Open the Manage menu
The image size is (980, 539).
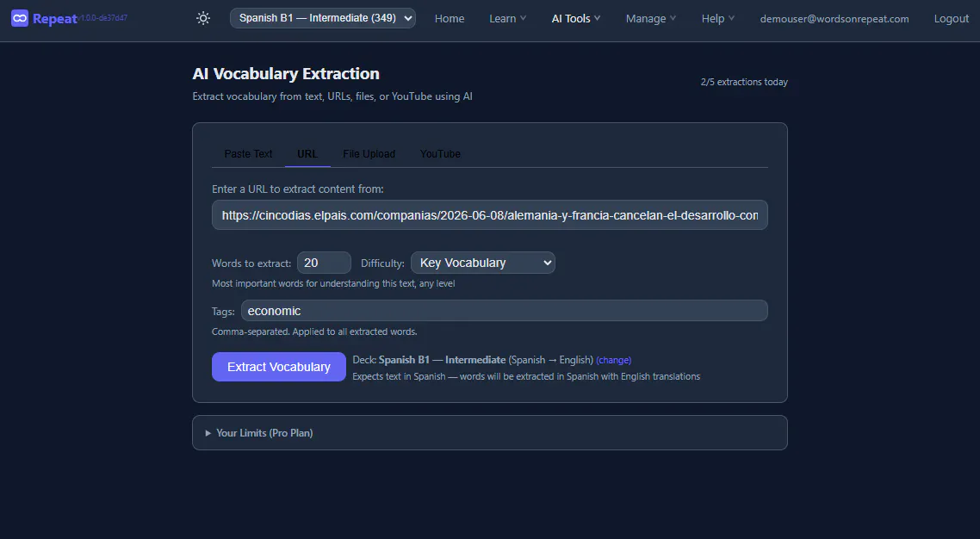(x=651, y=19)
